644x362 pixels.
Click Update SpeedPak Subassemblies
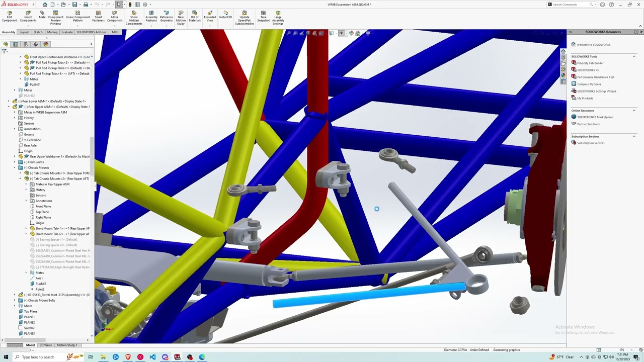pyautogui.click(x=245, y=18)
